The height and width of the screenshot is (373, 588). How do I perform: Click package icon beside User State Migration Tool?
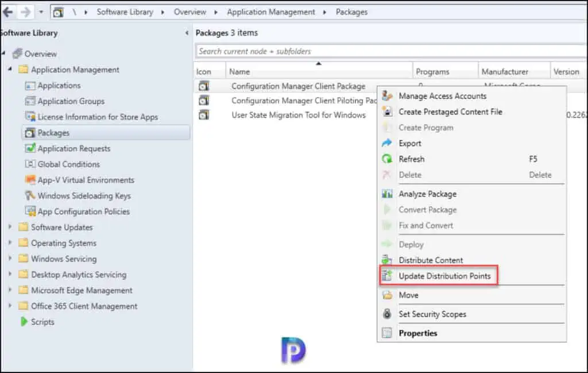pyautogui.click(x=204, y=115)
